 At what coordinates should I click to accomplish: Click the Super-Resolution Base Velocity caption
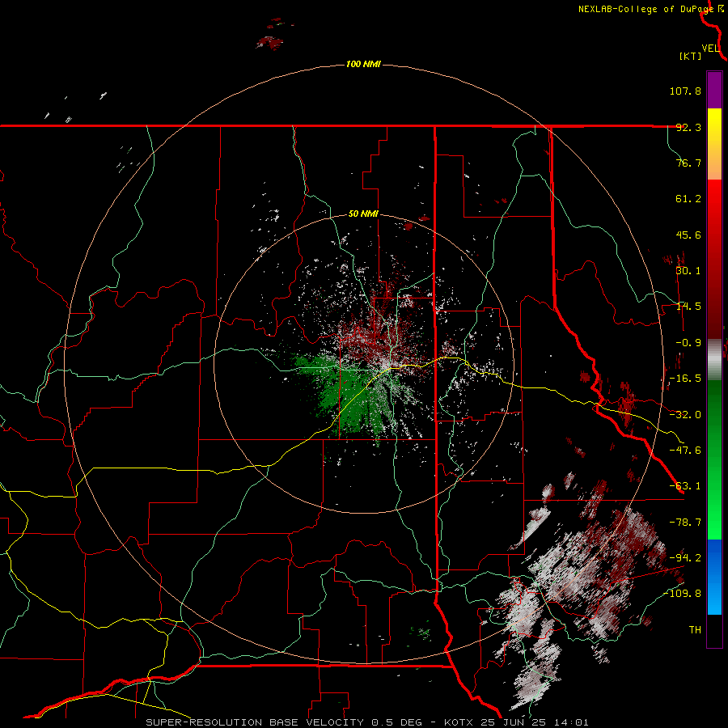pos(367,722)
